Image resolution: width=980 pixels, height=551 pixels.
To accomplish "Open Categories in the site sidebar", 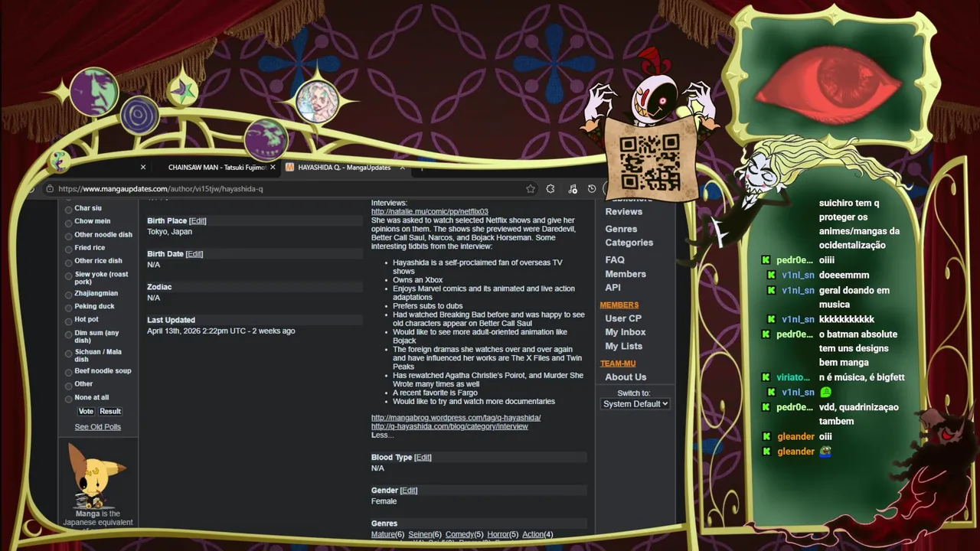I will point(629,243).
